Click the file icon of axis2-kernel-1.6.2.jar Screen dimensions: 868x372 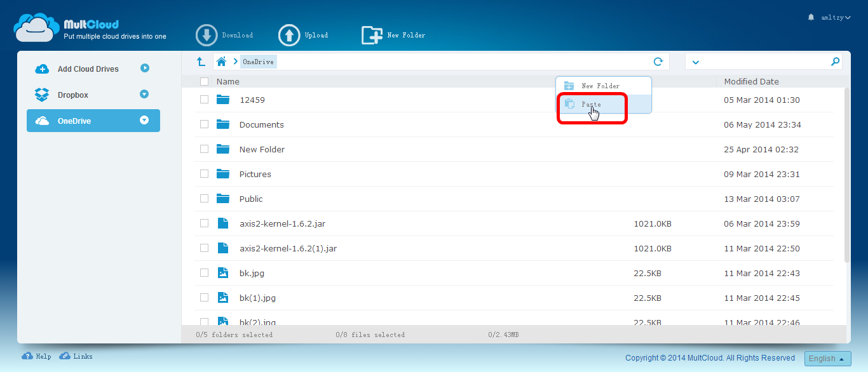222,223
